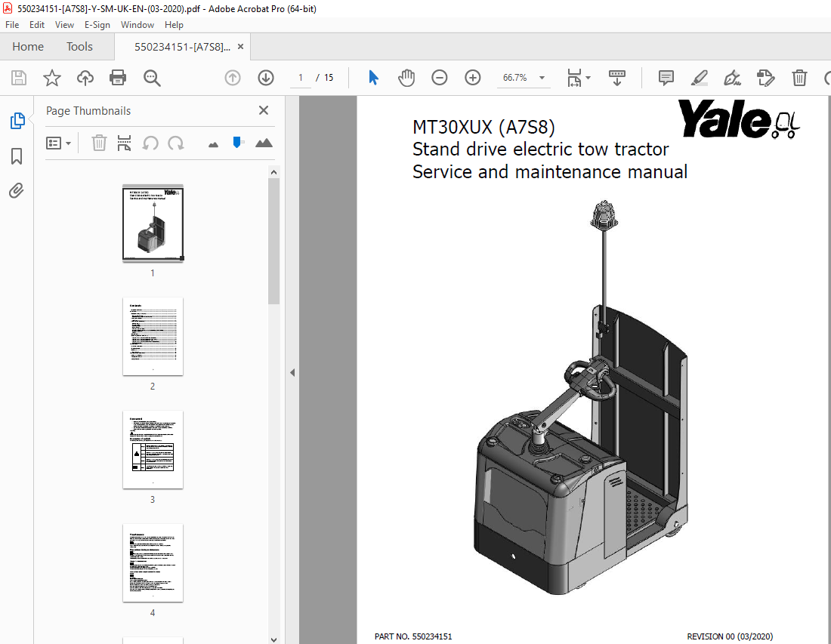
Task: Open the Find text magnifier tool
Action: click(152, 78)
